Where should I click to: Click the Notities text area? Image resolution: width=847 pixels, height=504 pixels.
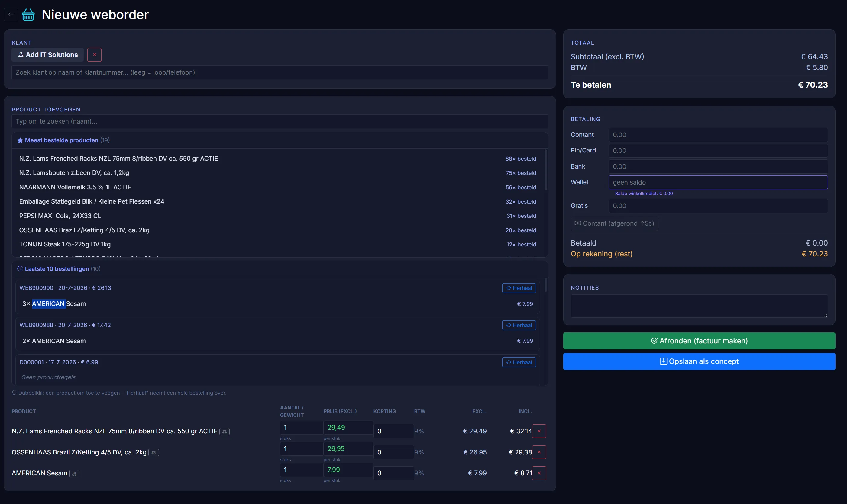coord(699,306)
